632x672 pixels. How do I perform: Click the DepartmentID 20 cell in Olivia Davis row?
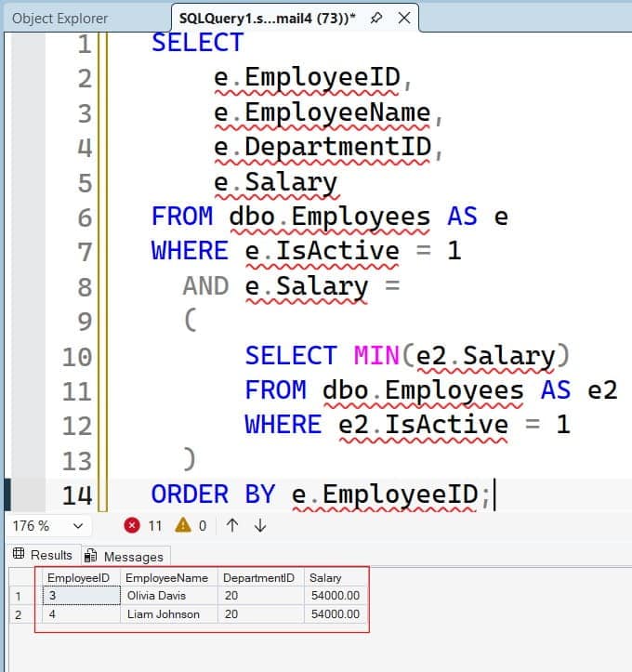coord(261,596)
